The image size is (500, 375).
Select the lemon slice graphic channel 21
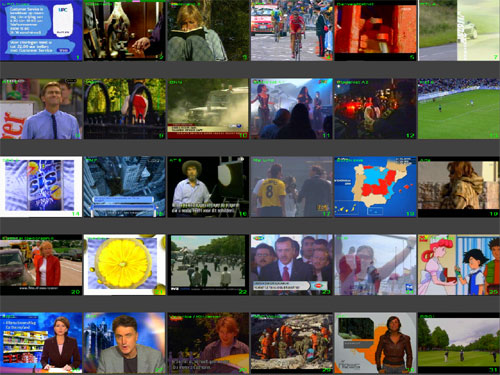[x=125, y=265]
